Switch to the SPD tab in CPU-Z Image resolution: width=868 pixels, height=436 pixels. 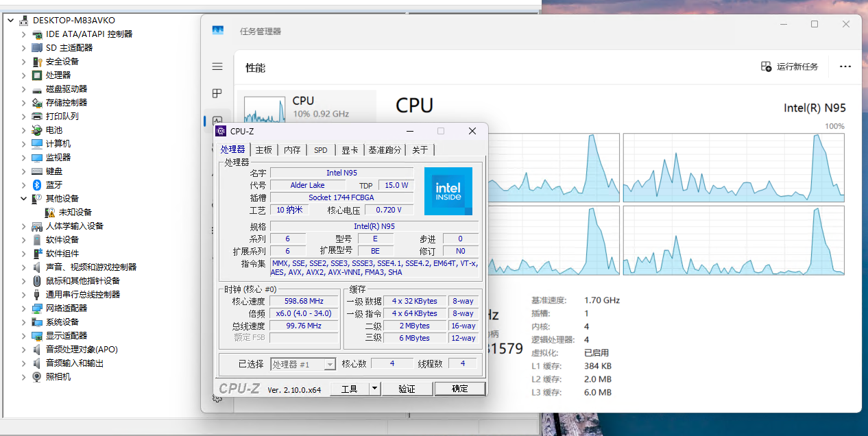[321, 150]
